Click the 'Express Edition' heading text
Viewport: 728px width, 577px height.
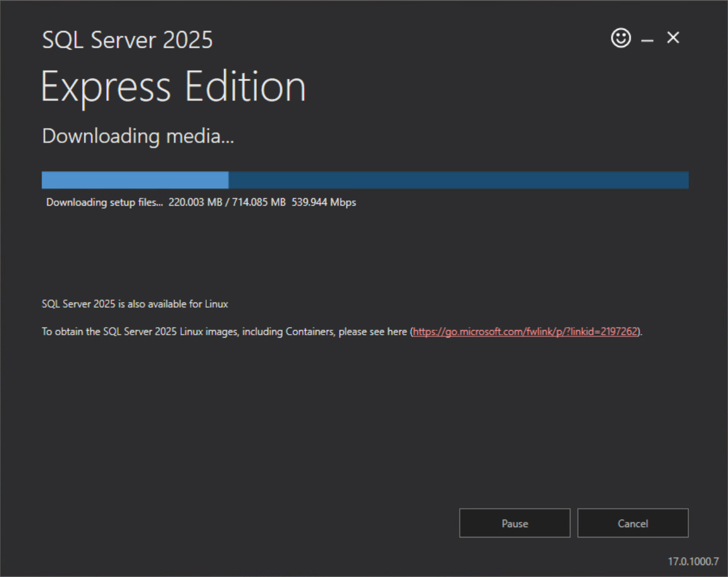(174, 87)
